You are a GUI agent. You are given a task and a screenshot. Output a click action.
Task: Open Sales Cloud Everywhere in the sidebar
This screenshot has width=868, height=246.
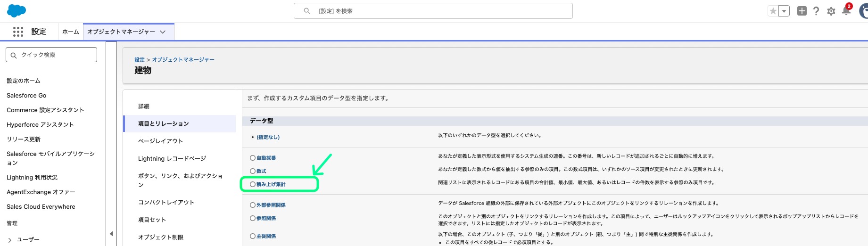41,206
